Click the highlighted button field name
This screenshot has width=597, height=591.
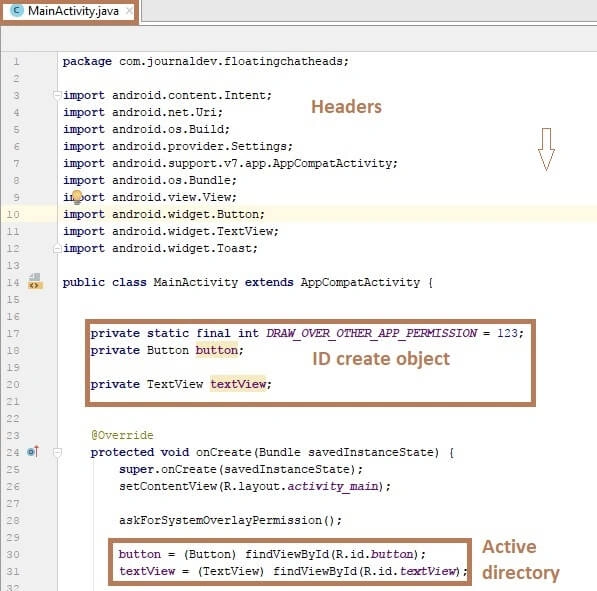[217, 350]
